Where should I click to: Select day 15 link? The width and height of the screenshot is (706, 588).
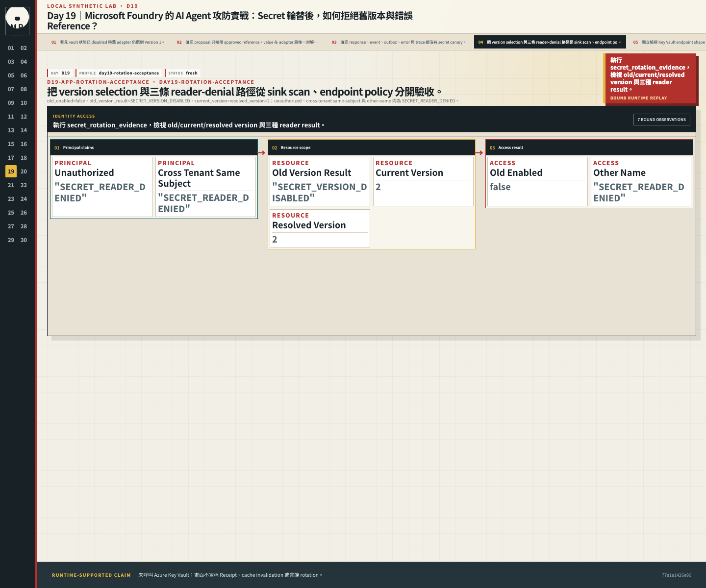click(11, 144)
